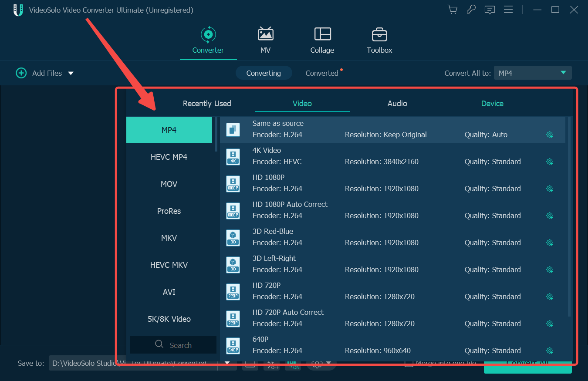The height and width of the screenshot is (381, 588).
Task: Click 'Resolution: 3840x2160' text
Action: coord(382,162)
